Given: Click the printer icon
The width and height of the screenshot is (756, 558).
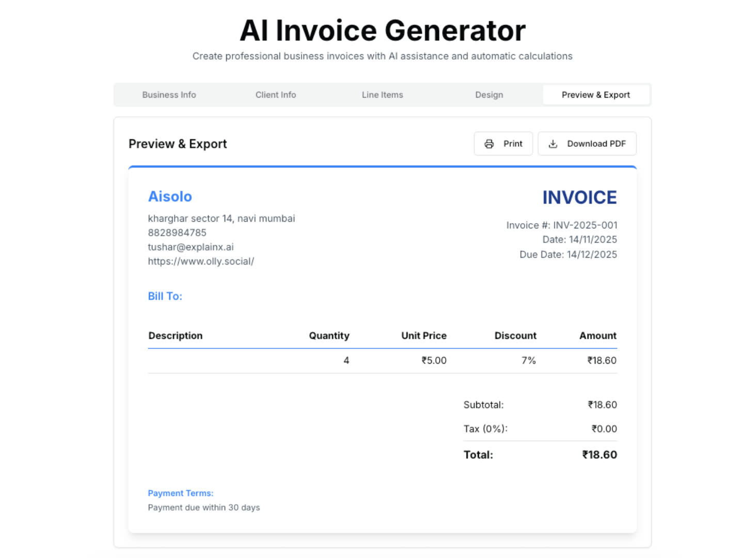Looking at the screenshot, I should pos(489,144).
